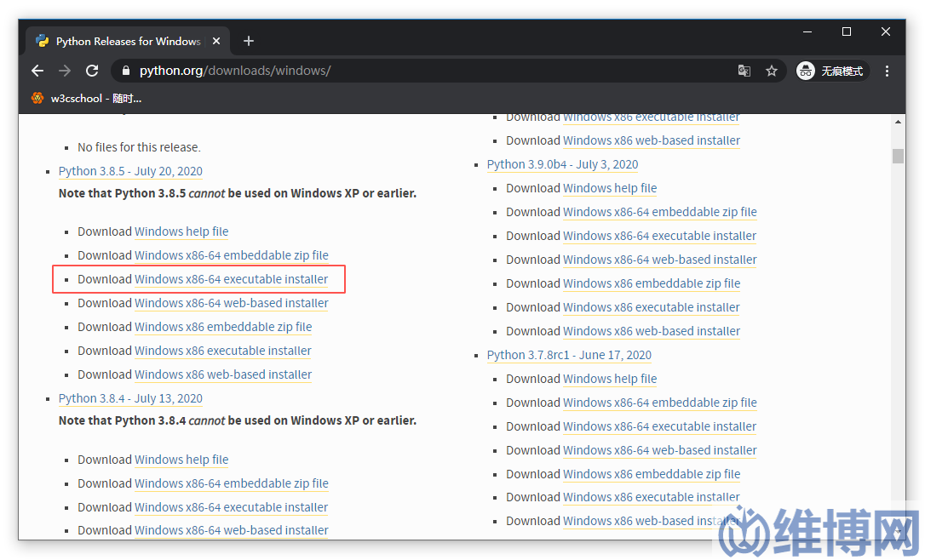
Task: Download 3.7.8rc1 x86-64 web-based installer
Action: [659, 450]
